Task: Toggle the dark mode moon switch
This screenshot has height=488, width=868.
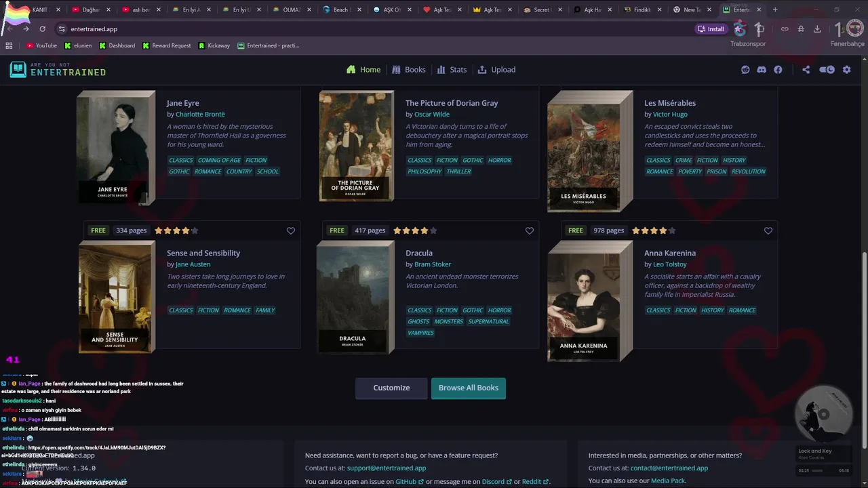Action: pyautogui.click(x=827, y=70)
